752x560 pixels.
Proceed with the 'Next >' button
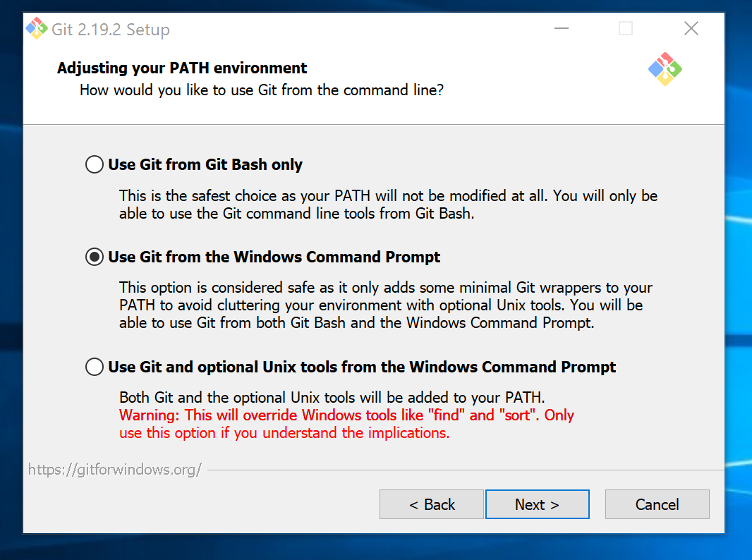(537, 504)
